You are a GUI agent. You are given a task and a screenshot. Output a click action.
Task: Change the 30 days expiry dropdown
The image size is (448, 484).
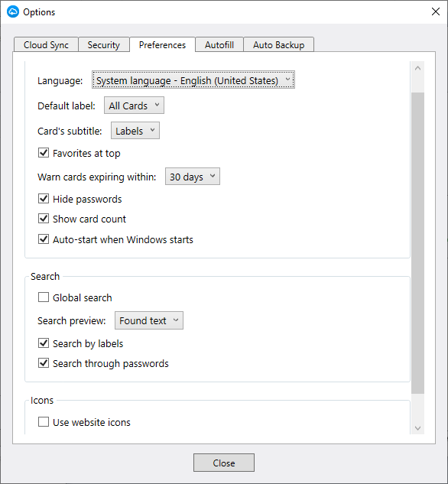(193, 177)
